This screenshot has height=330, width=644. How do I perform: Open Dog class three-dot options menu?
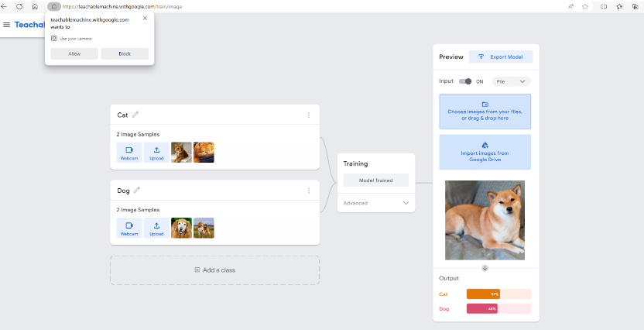[308, 190]
